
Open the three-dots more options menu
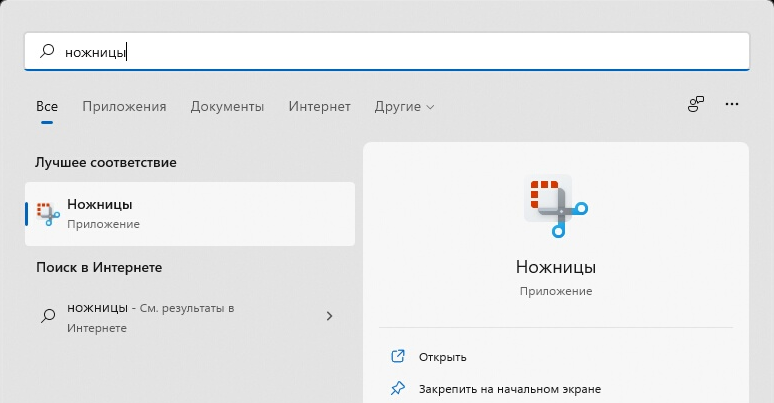(x=732, y=104)
